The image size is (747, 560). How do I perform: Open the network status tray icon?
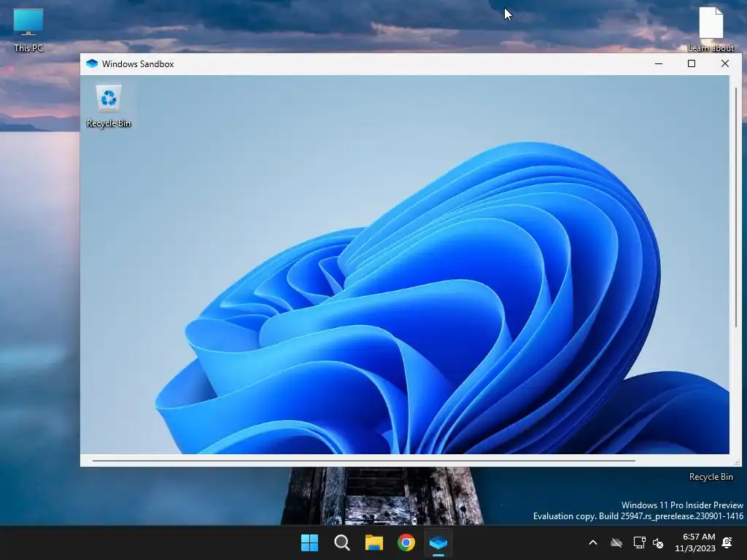639,542
